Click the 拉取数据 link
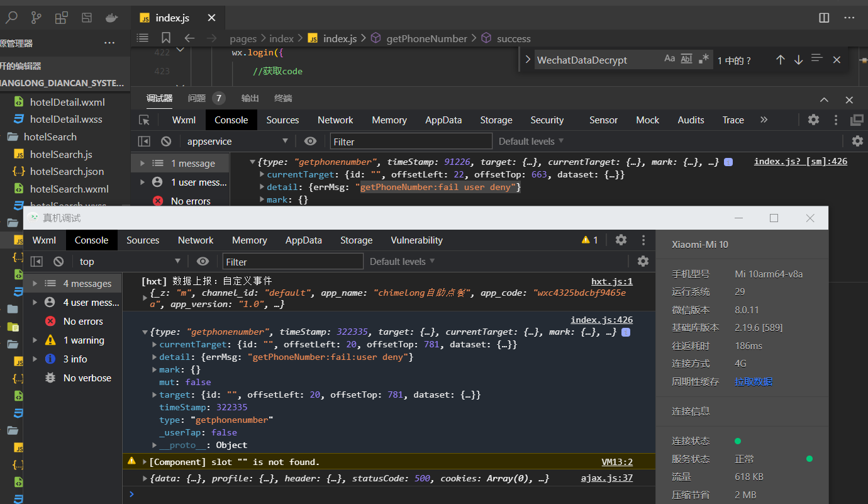Image resolution: width=868 pixels, height=504 pixels. click(x=754, y=382)
